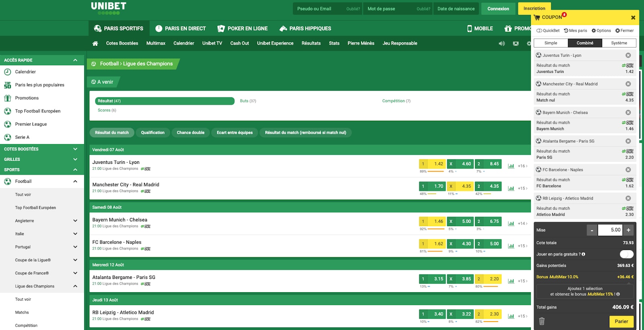
Task: Switch coupon to Simple tab
Action: coord(551,43)
